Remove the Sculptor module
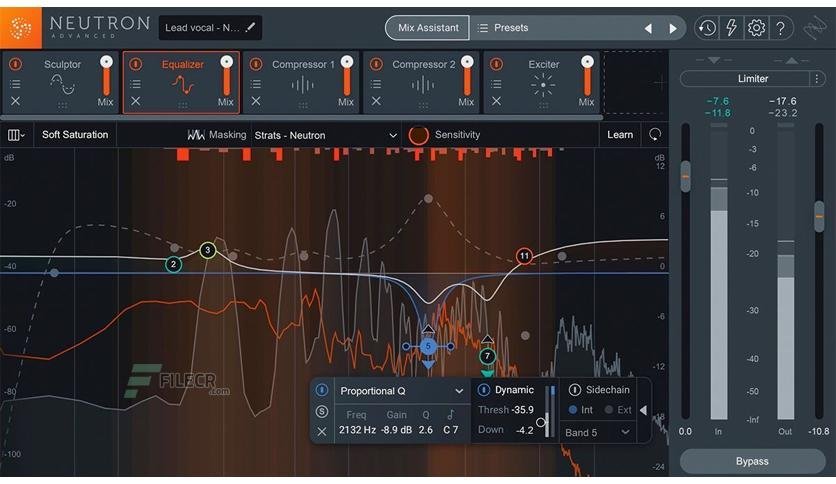This screenshot has height=484, width=836. point(15,101)
